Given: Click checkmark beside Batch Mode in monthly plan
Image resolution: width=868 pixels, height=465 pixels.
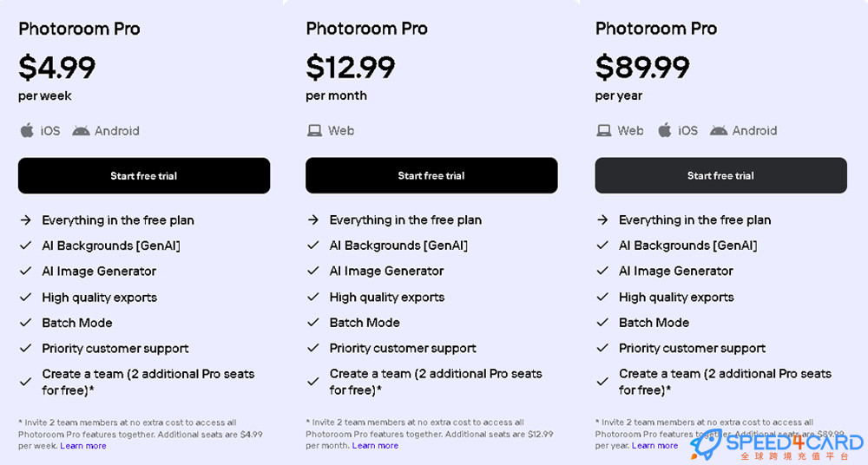Looking at the screenshot, I should (313, 322).
